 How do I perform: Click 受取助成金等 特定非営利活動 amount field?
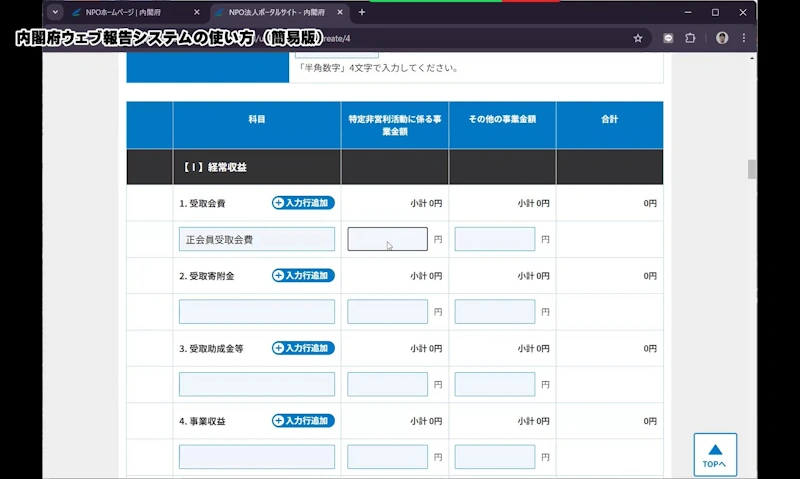[387, 385]
